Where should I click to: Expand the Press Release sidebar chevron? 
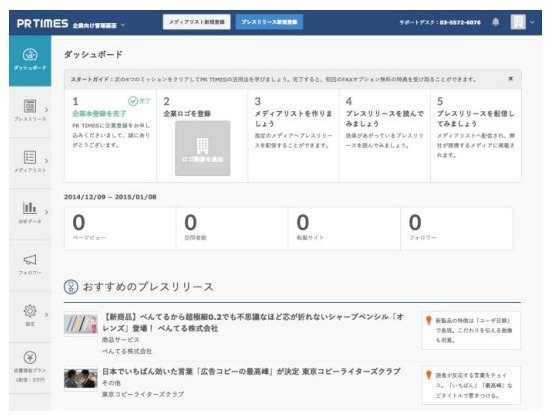pos(46,110)
